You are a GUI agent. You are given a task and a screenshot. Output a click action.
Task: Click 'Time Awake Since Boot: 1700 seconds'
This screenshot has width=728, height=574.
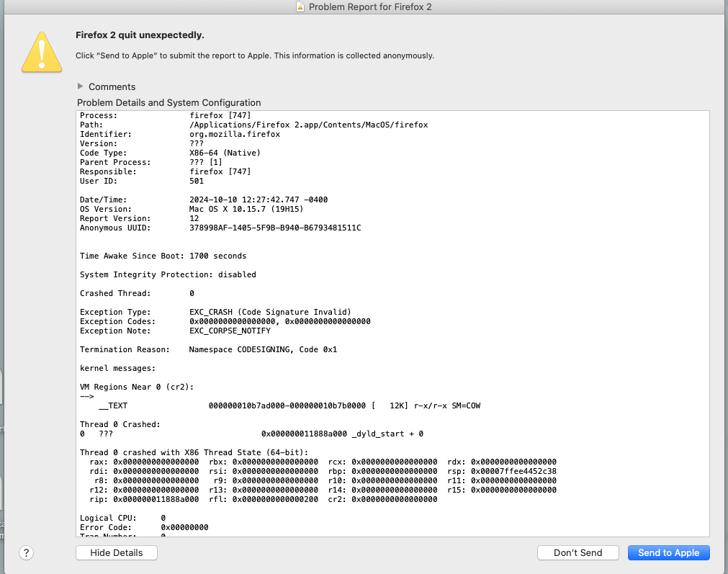tap(163, 256)
